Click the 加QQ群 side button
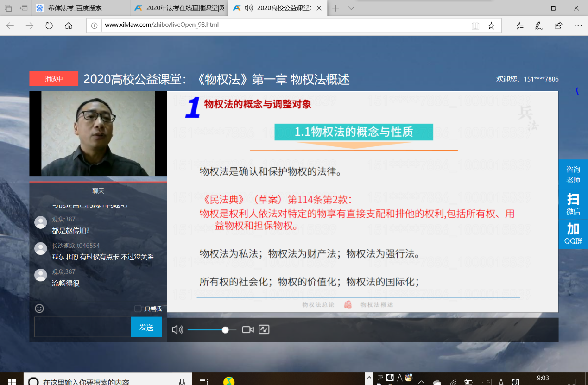The height and width of the screenshot is (385, 588). [573, 234]
